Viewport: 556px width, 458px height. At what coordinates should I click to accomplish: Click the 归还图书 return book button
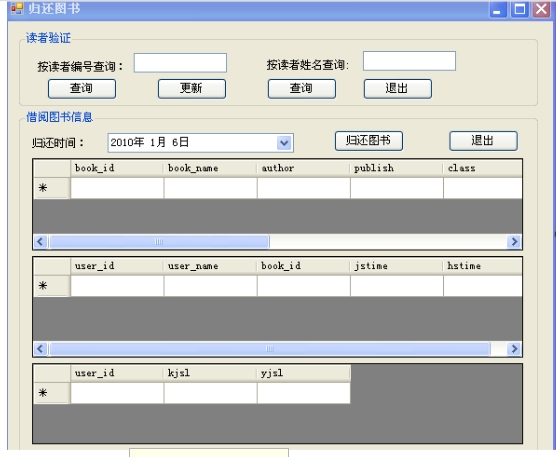coord(369,141)
